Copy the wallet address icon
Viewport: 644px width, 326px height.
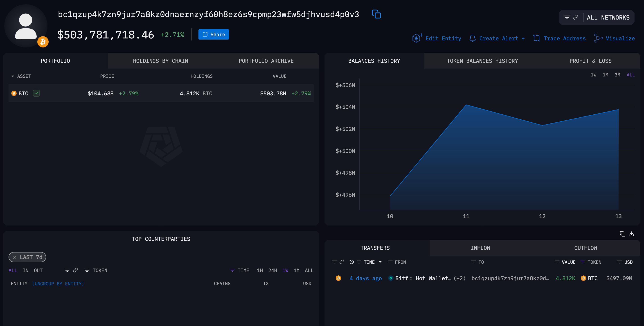click(x=376, y=14)
